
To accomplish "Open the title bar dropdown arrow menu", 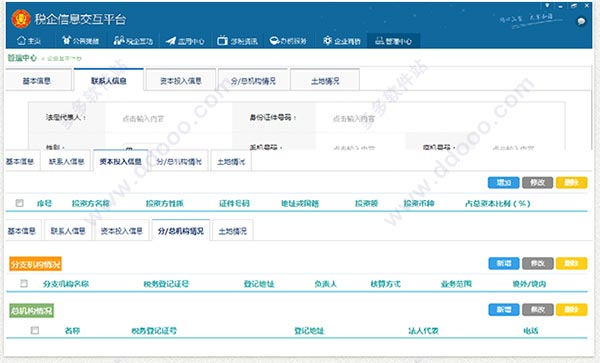I will (x=548, y=6).
